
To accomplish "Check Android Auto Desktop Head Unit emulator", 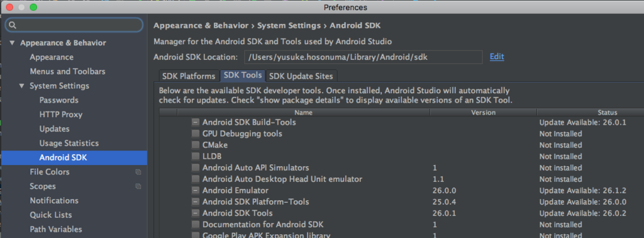I will coord(196,179).
